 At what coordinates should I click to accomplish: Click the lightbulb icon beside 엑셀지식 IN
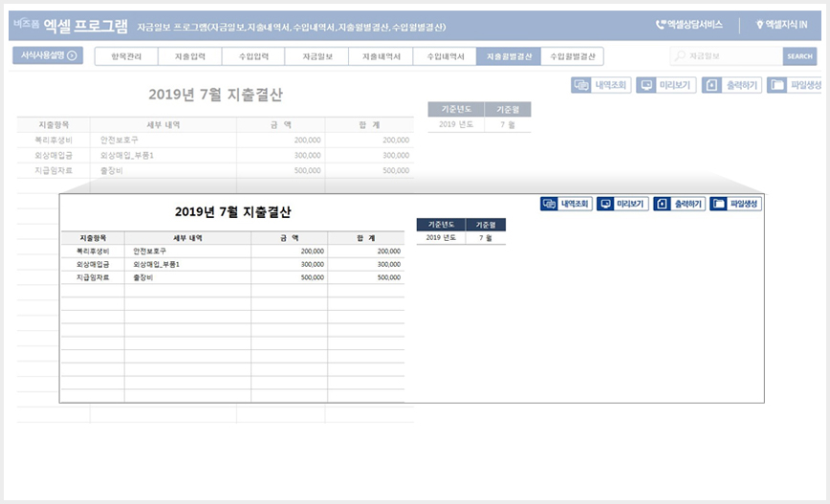click(x=759, y=25)
